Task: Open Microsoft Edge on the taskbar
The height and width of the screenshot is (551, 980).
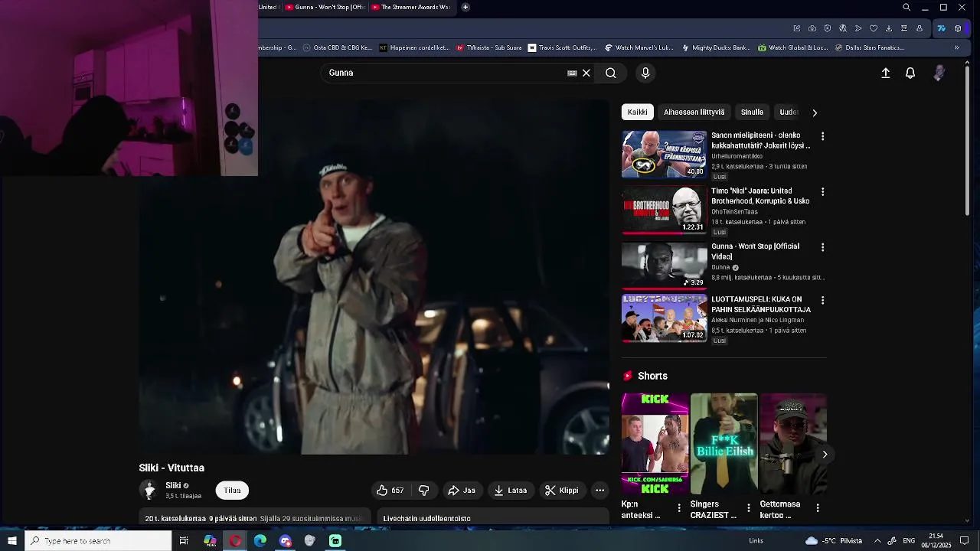Action: pos(260,541)
